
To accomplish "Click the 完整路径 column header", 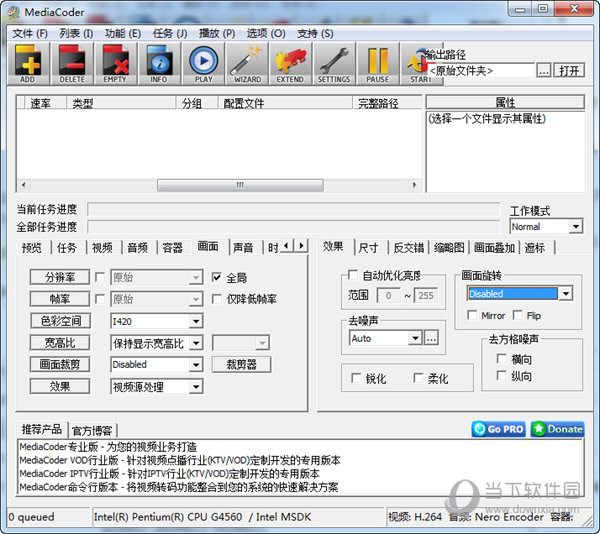I will tap(386, 103).
